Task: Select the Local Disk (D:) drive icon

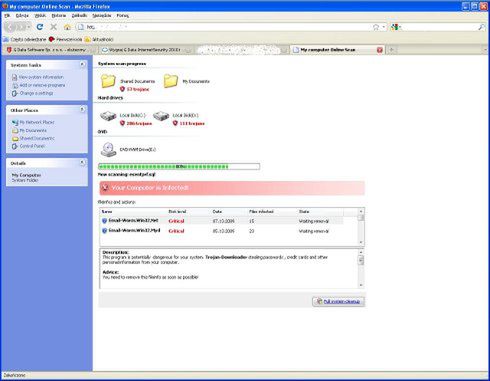Action: [x=161, y=116]
